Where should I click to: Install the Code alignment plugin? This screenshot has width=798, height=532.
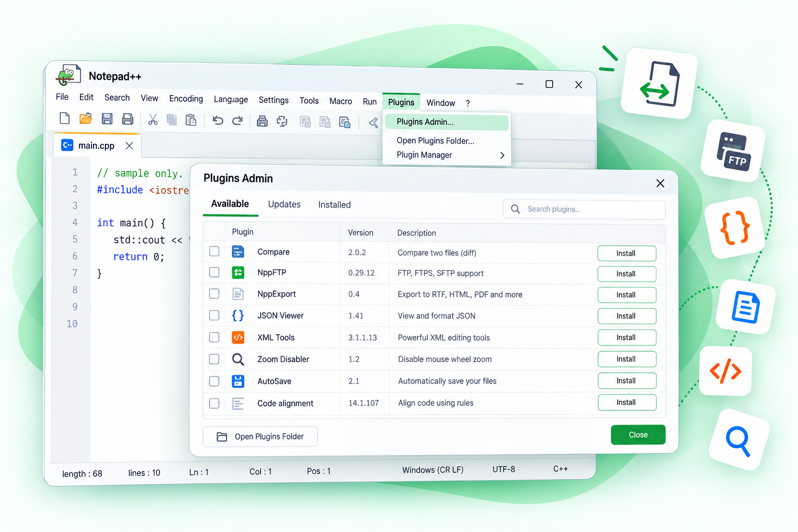point(627,403)
